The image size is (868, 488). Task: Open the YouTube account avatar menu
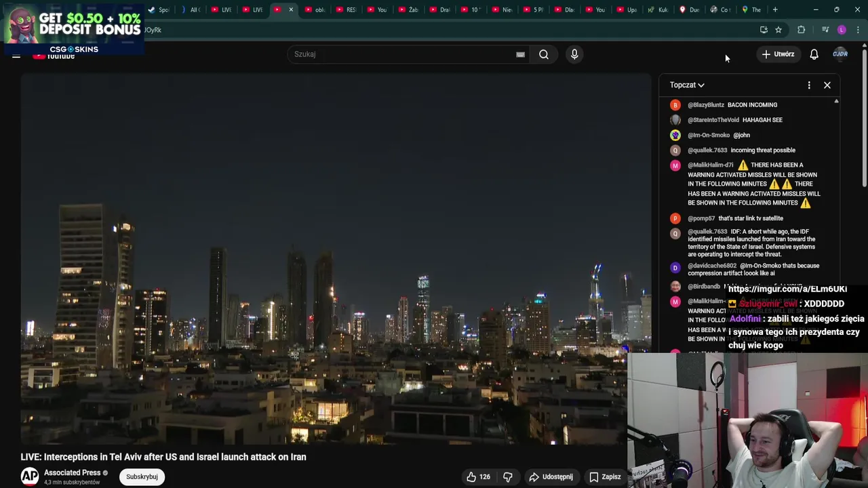pos(840,54)
